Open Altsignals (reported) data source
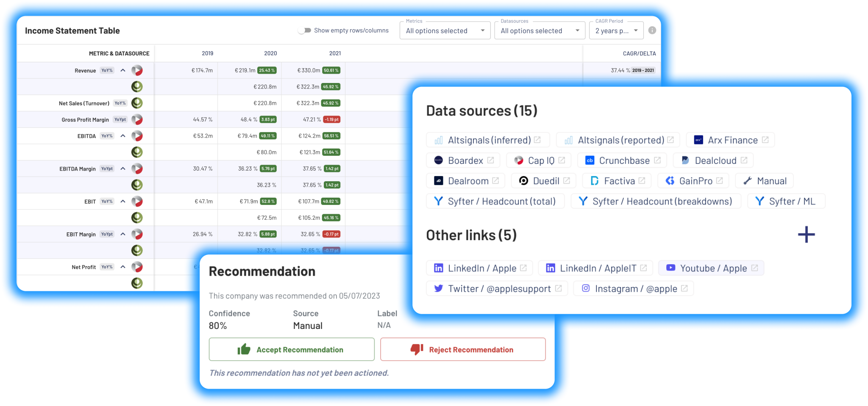 (618, 140)
